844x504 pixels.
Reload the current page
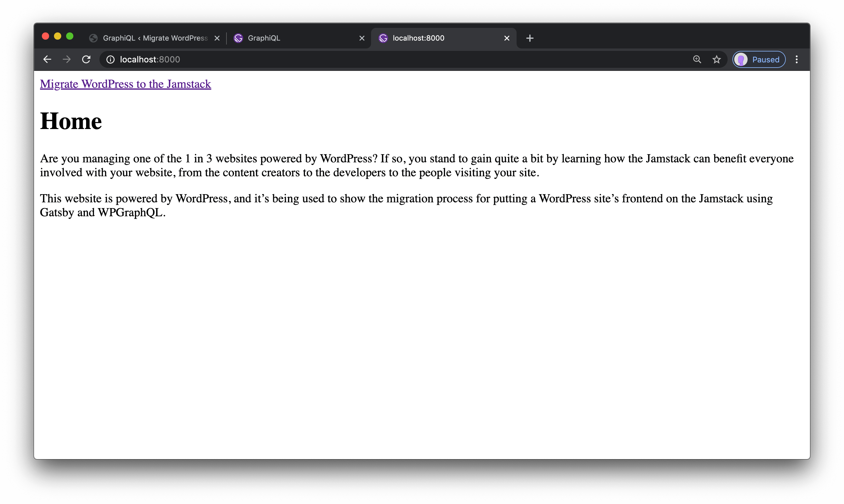[x=86, y=59]
